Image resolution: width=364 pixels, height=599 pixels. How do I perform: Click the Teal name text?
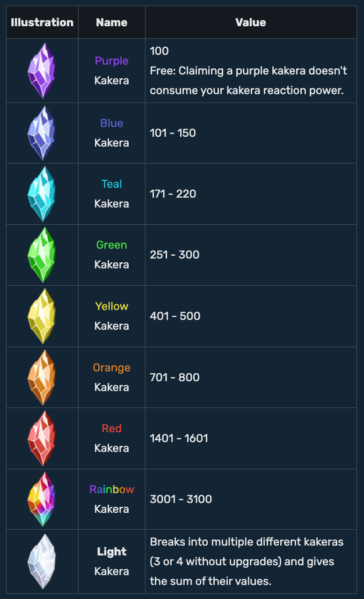[x=111, y=184]
